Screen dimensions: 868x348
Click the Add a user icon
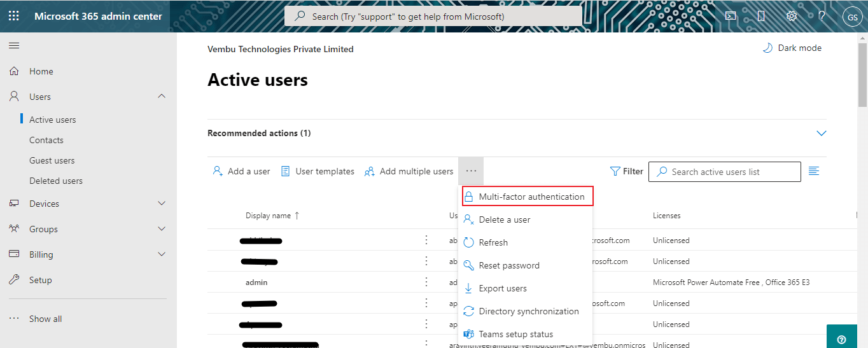coord(218,171)
